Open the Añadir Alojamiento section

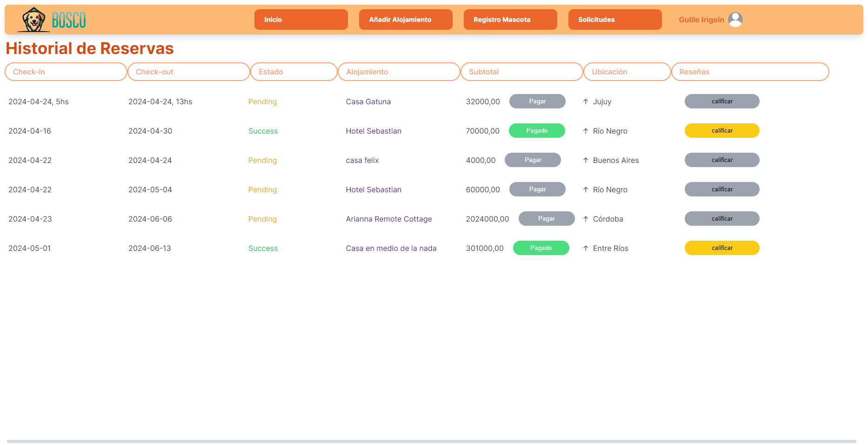pyautogui.click(x=406, y=20)
